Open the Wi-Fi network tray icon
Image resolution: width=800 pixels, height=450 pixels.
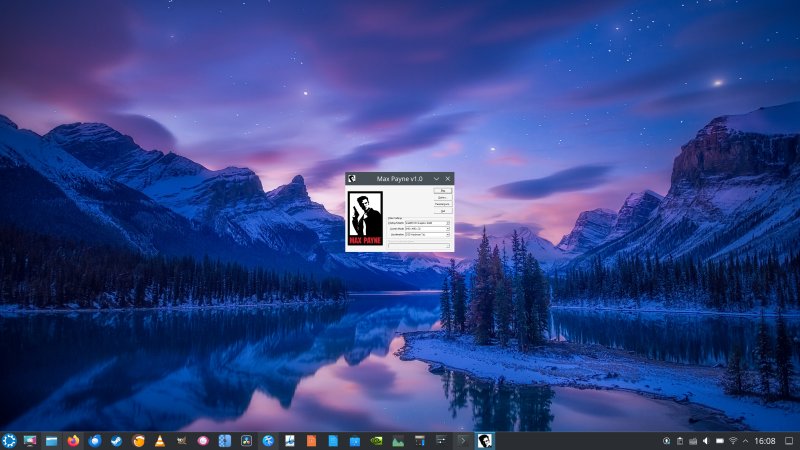click(733, 441)
